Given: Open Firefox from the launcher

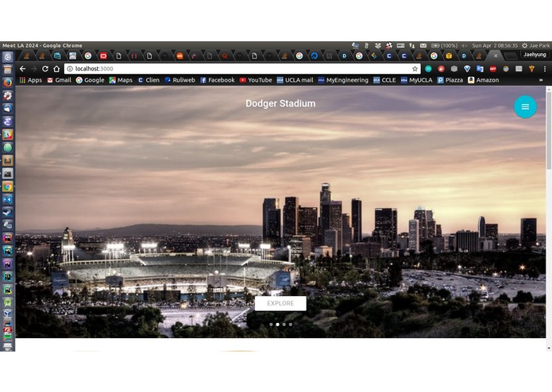Looking at the screenshot, I should pos(7,83).
